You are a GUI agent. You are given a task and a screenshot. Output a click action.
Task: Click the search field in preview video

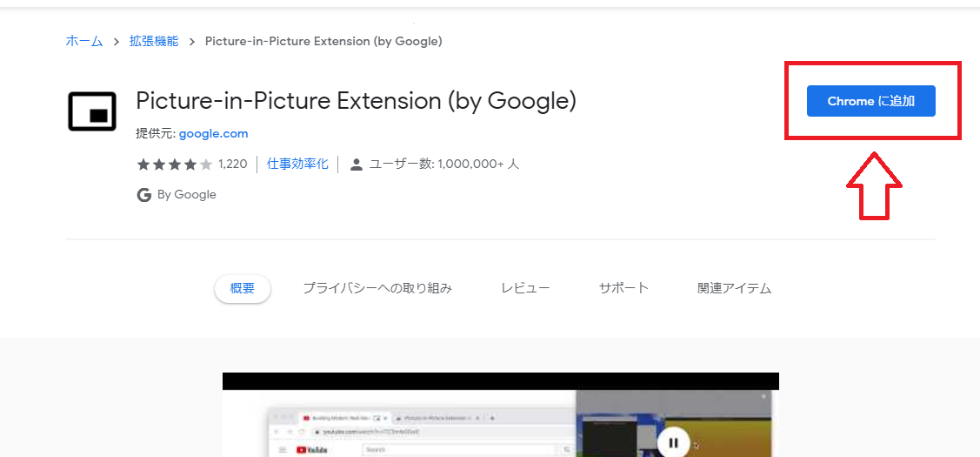click(459, 449)
